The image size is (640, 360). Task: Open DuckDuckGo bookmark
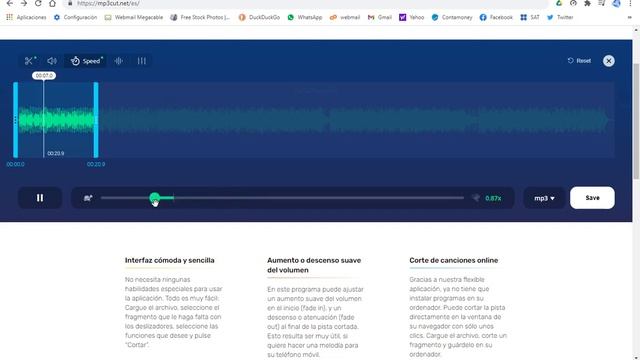260,17
